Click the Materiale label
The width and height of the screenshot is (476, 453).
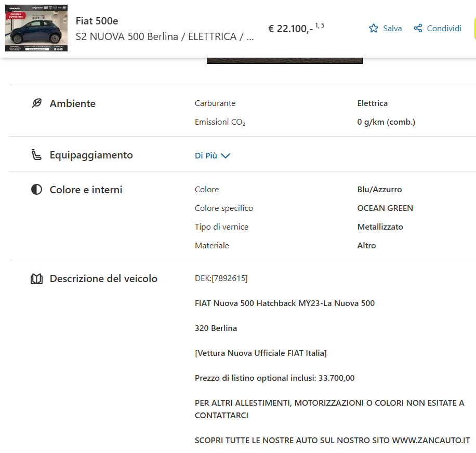pos(212,246)
